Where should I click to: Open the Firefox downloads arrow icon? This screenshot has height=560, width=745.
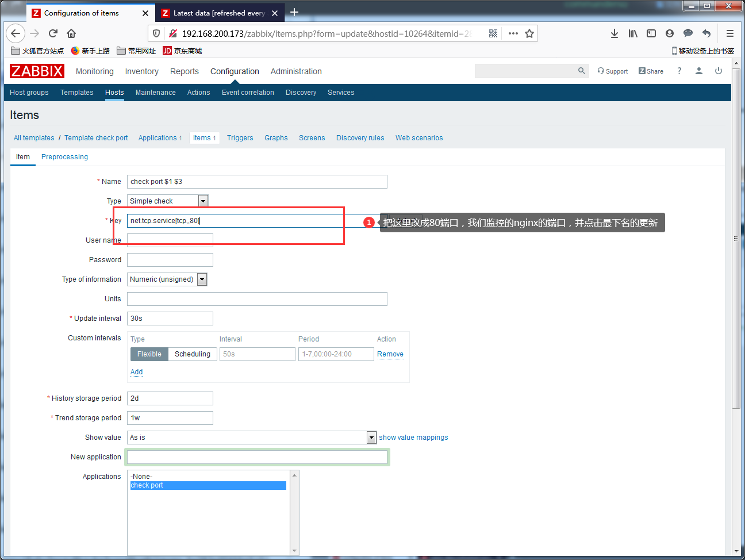[x=615, y=33]
